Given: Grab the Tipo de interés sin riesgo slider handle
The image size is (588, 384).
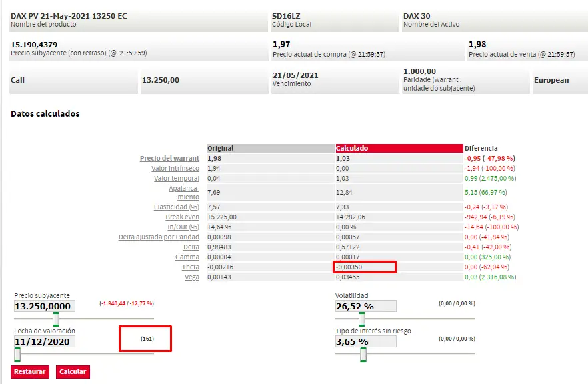Looking at the screenshot, I should [x=363, y=355].
